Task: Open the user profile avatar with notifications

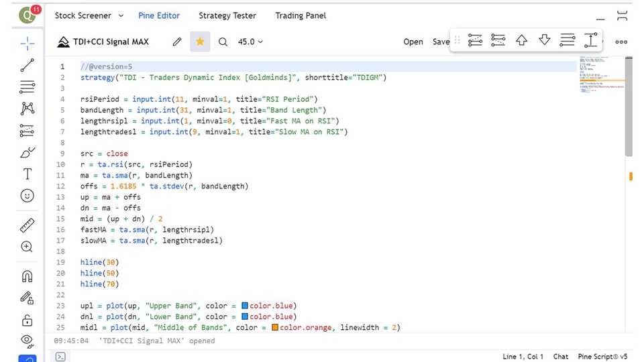Action: point(29,15)
